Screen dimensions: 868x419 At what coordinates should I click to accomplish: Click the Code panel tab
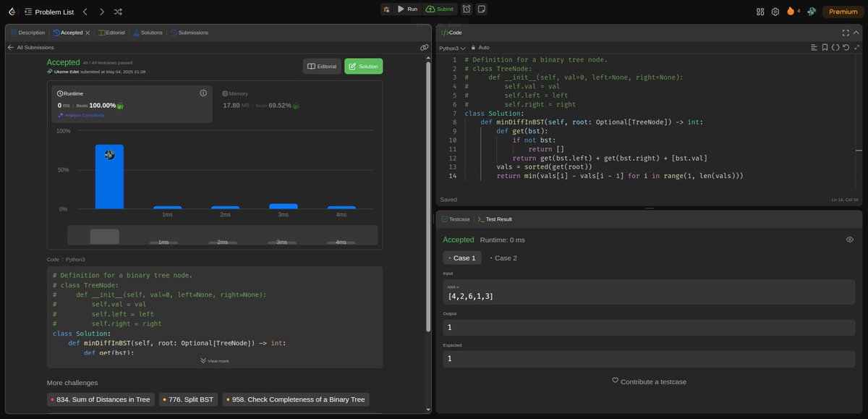[451, 33]
